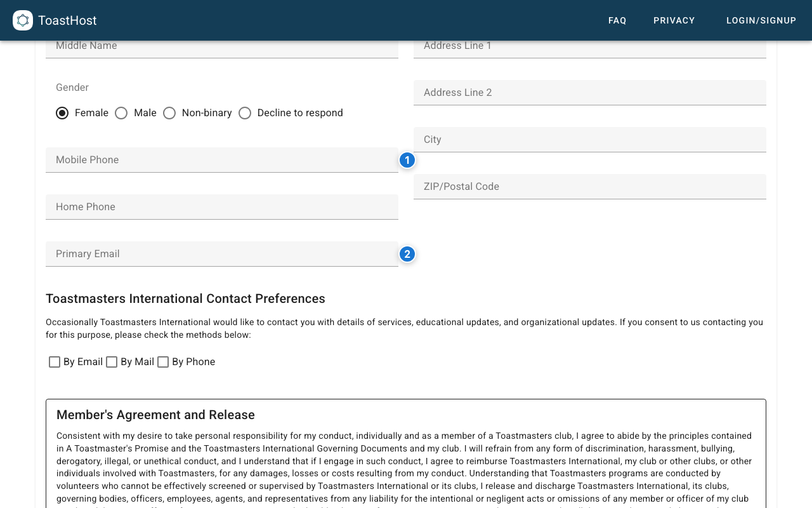Select the Male gender option
Screen dimensions: 812x508
[x=121, y=113]
